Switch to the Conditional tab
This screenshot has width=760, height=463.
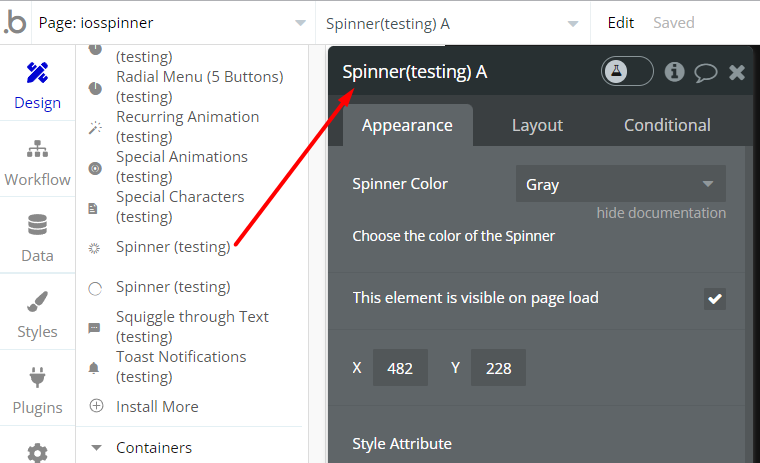[x=667, y=125]
